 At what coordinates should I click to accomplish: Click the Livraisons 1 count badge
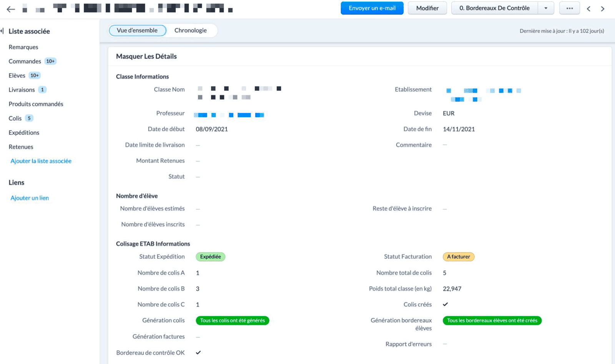click(42, 90)
